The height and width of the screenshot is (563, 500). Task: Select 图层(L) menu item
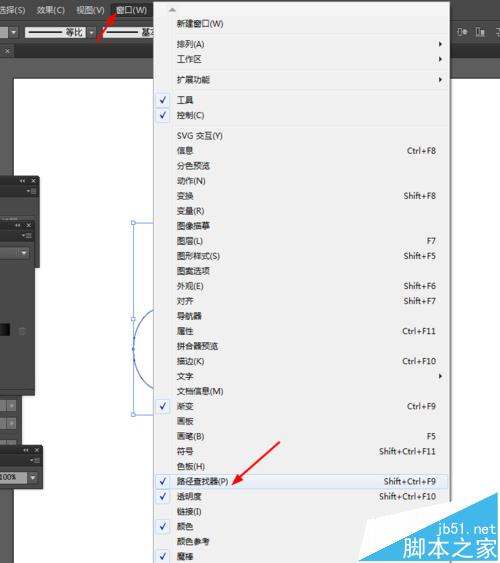click(x=302, y=241)
